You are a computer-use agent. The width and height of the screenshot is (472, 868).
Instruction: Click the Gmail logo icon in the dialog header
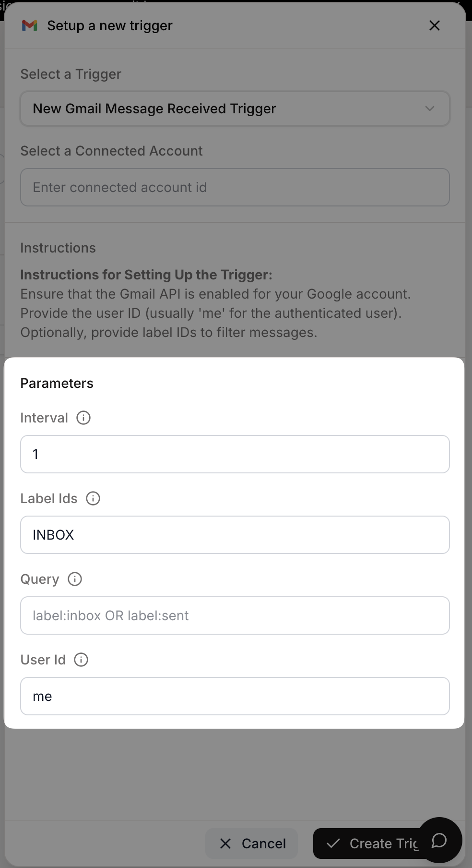click(30, 25)
